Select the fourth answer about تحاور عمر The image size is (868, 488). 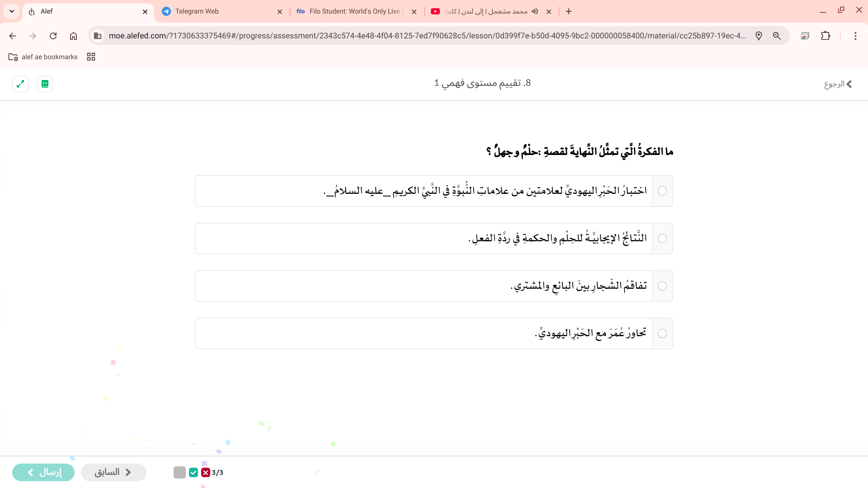click(x=662, y=333)
